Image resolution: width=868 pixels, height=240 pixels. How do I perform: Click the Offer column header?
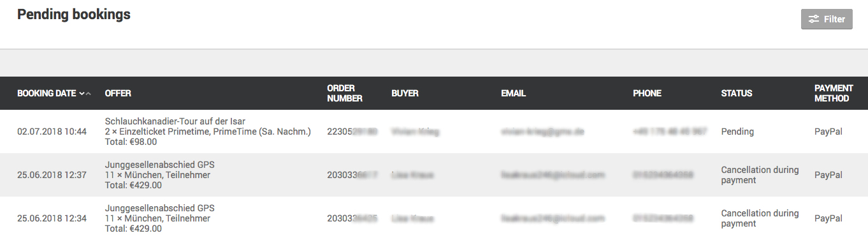pos(118,93)
